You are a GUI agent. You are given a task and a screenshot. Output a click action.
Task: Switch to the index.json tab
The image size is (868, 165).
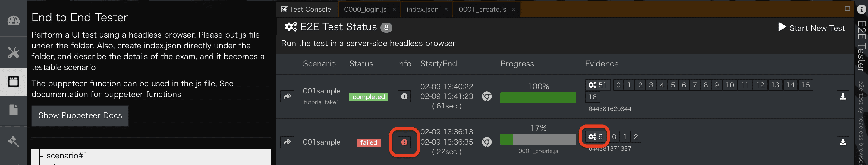[x=423, y=9]
